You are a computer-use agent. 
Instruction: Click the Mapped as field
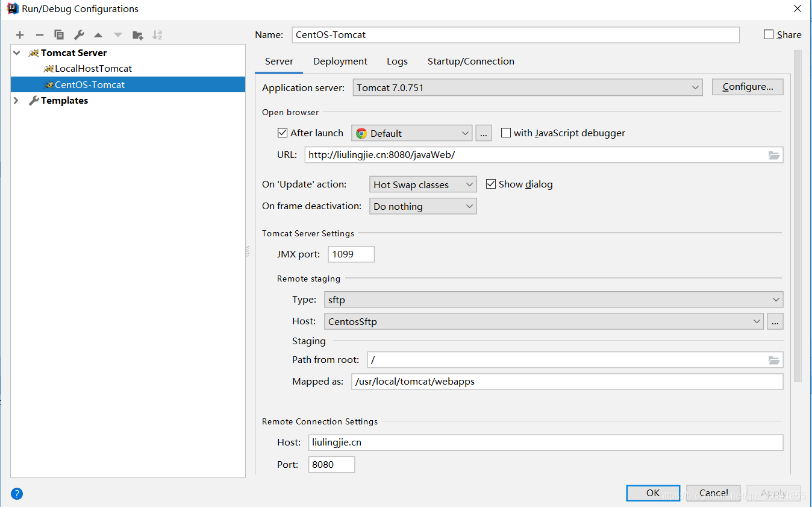[567, 382]
